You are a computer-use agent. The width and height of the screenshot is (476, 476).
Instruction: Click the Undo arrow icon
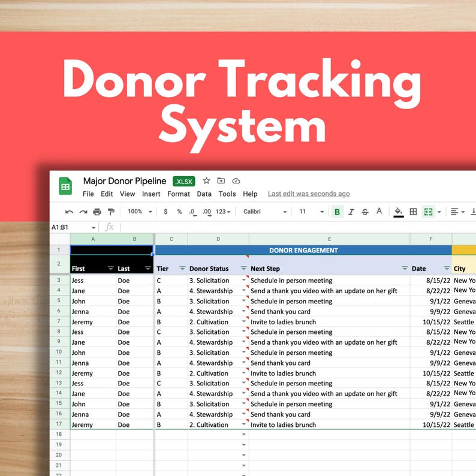[x=69, y=212]
